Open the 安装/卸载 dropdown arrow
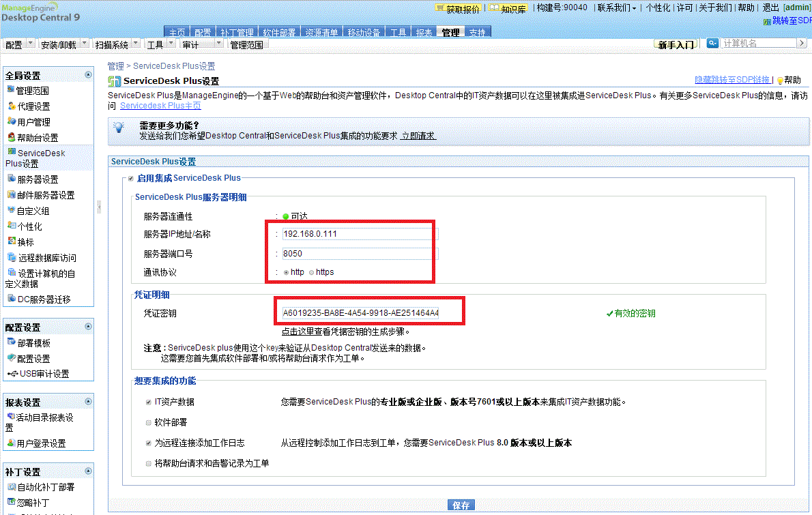 85,44
